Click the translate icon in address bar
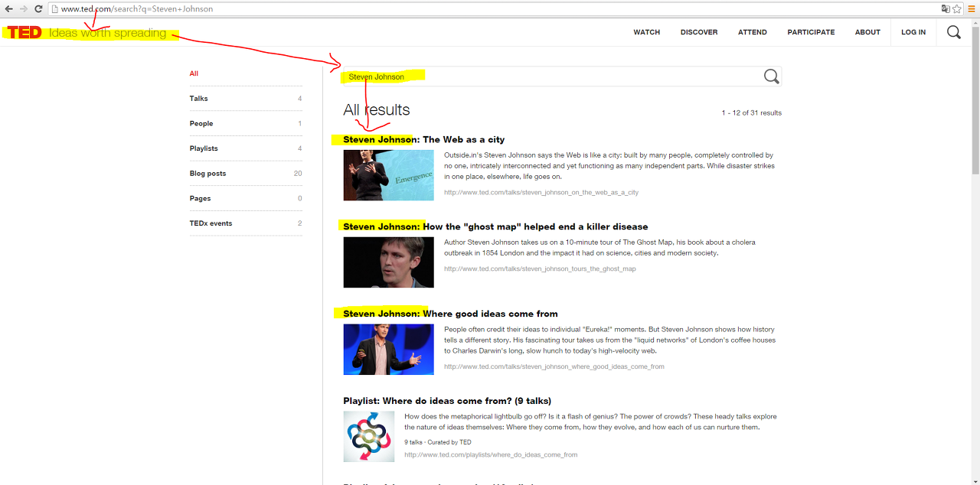Screen dimensions: 980x485 pyautogui.click(x=946, y=9)
